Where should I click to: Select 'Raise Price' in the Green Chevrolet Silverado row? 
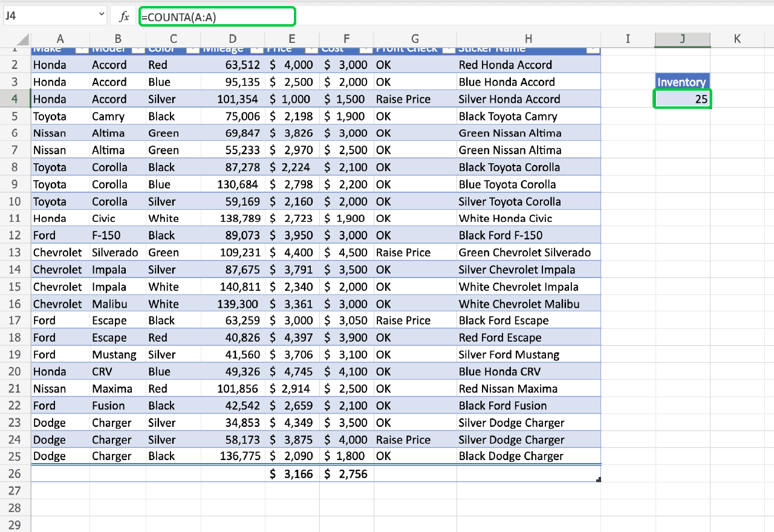pyautogui.click(x=415, y=252)
